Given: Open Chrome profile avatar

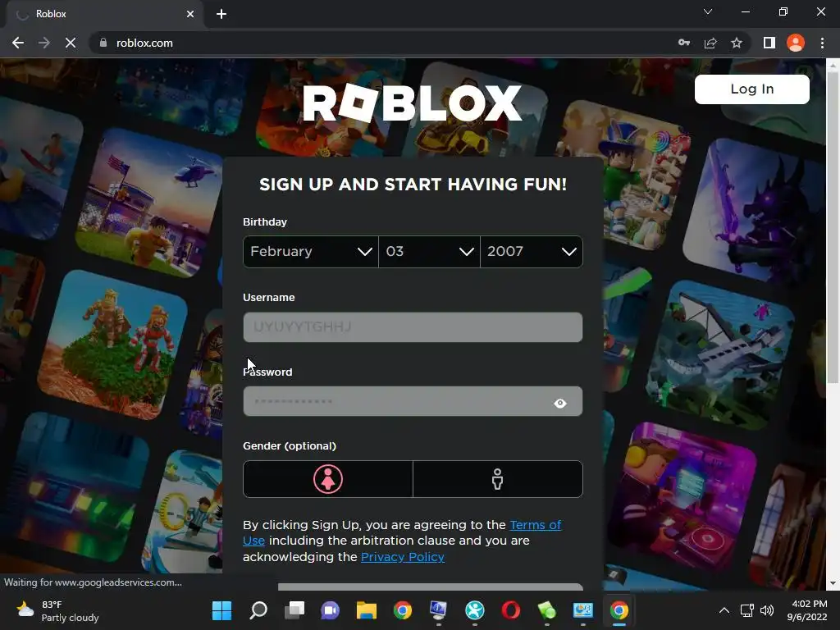Looking at the screenshot, I should coord(796,43).
